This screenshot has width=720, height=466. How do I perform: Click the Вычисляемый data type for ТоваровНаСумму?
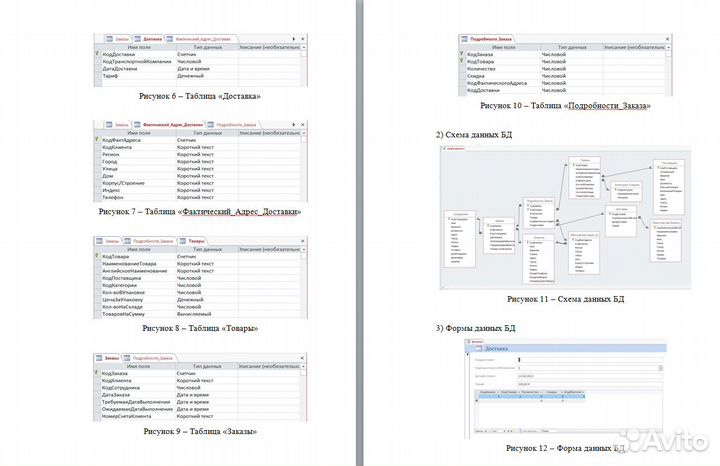(x=201, y=314)
